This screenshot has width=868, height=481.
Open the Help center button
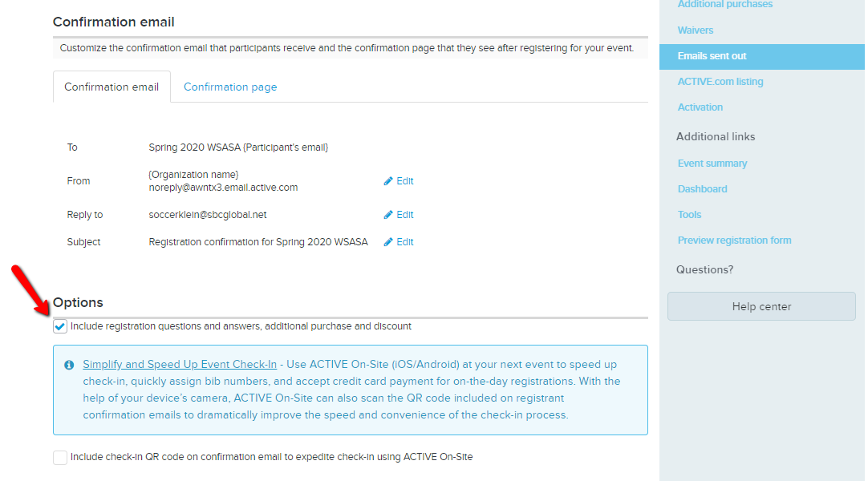pos(761,306)
